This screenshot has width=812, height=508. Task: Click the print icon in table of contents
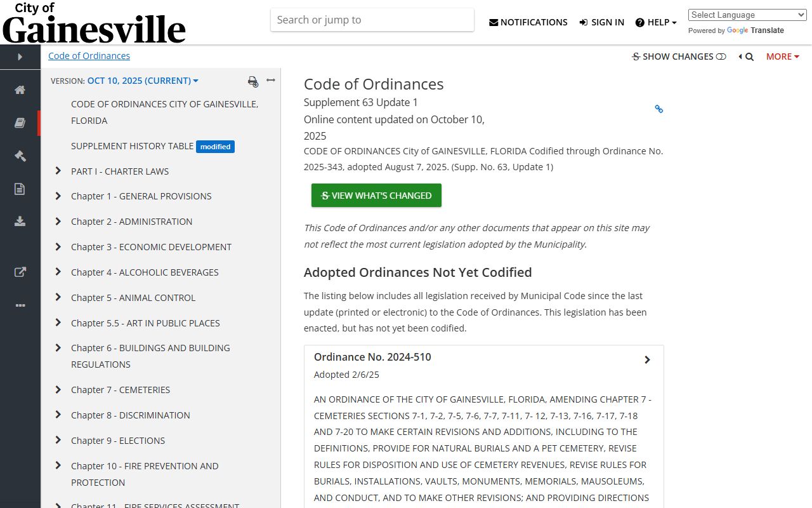point(253,81)
